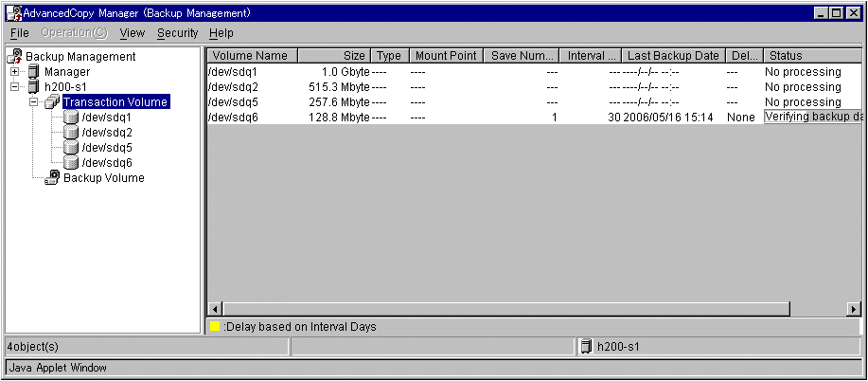Click the Backup Management root icon
This screenshot has height=381, width=868.
(x=16, y=56)
